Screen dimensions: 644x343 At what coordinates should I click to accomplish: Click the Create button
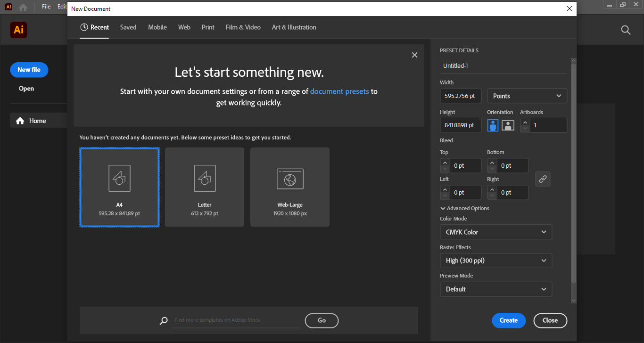click(508, 320)
